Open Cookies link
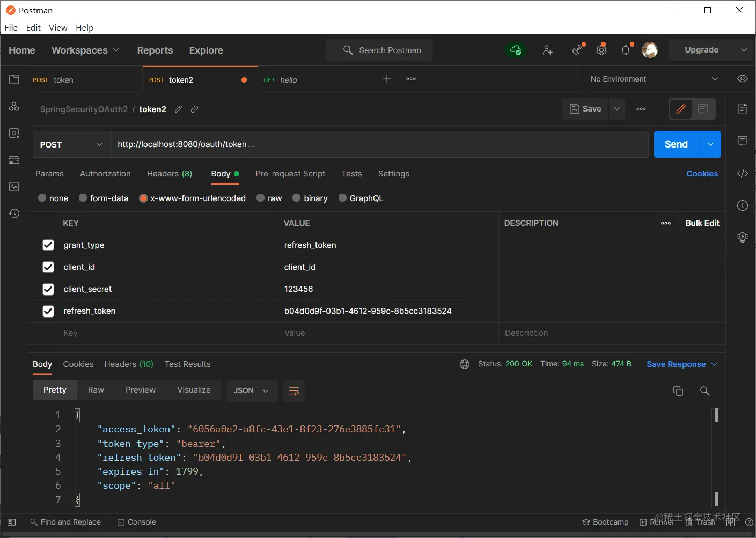This screenshot has width=756, height=538. coord(702,174)
